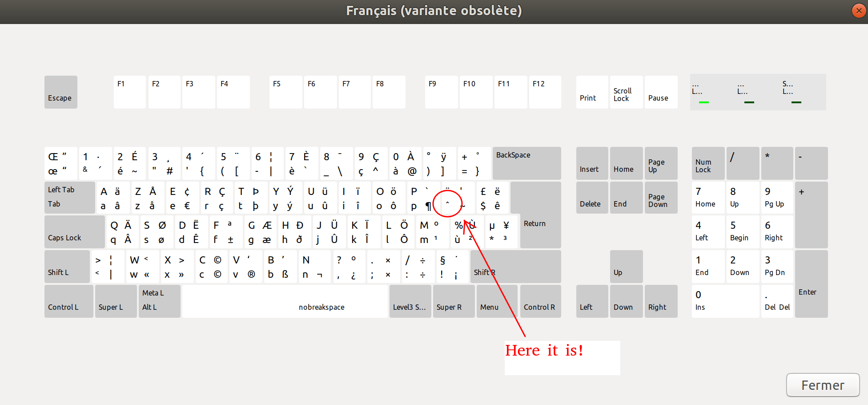This screenshot has height=405, width=868.
Task: Select the BackSpace key
Action: click(526, 163)
